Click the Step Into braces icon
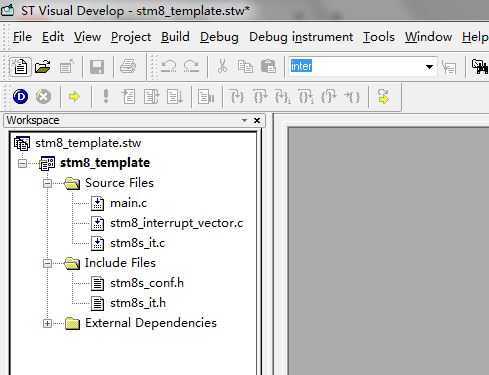Screen dimensions: 489x375 pyautogui.click(x=237, y=97)
